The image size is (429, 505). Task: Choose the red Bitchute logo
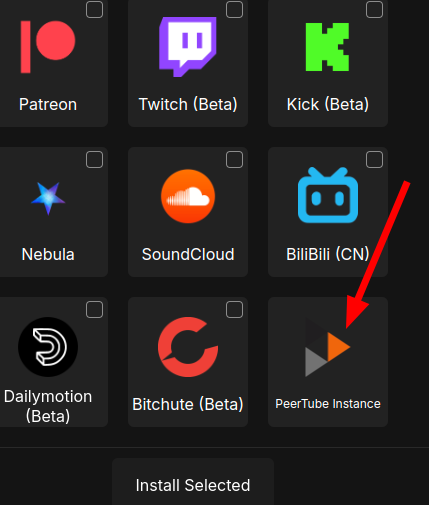point(188,347)
